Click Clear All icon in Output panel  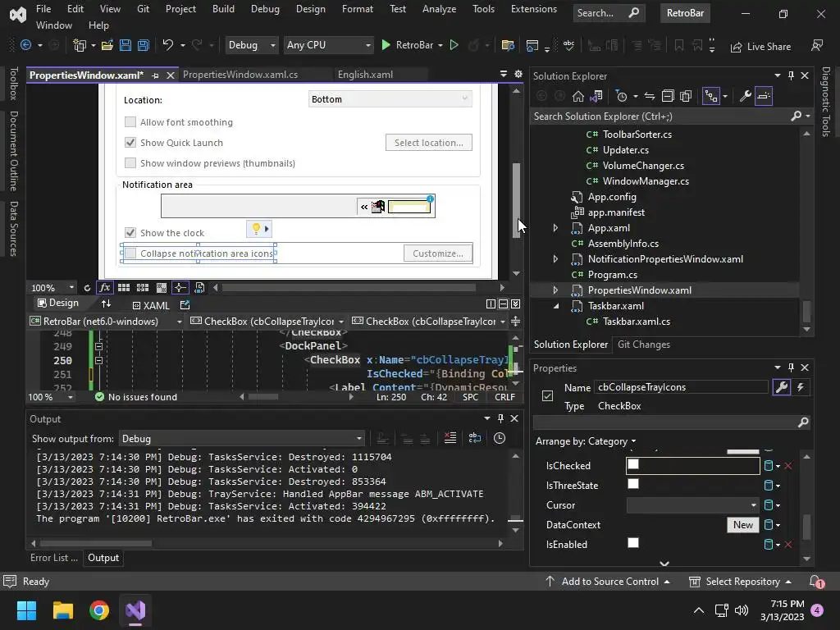click(450, 438)
